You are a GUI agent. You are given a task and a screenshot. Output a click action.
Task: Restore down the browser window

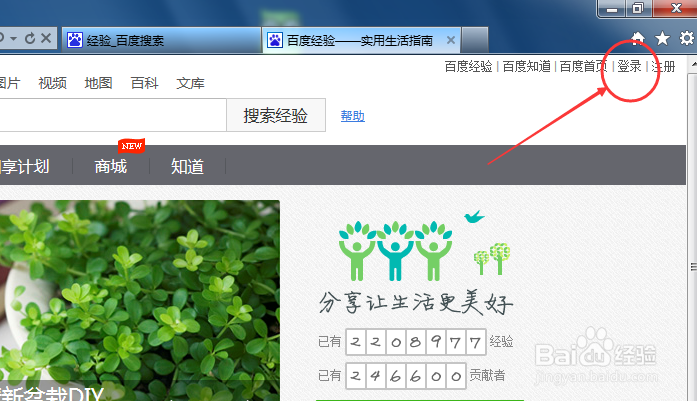tap(638, 8)
